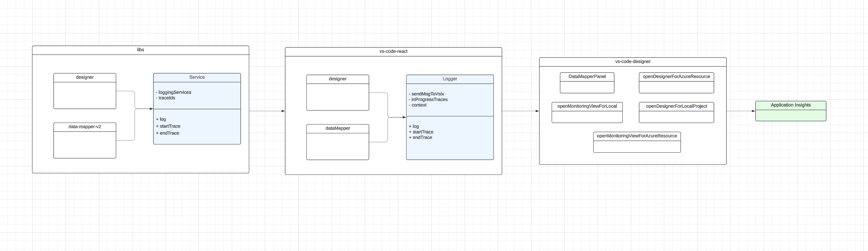868x251 pixels.
Task: Click the startTrace method in Logger
Action: click(x=421, y=132)
